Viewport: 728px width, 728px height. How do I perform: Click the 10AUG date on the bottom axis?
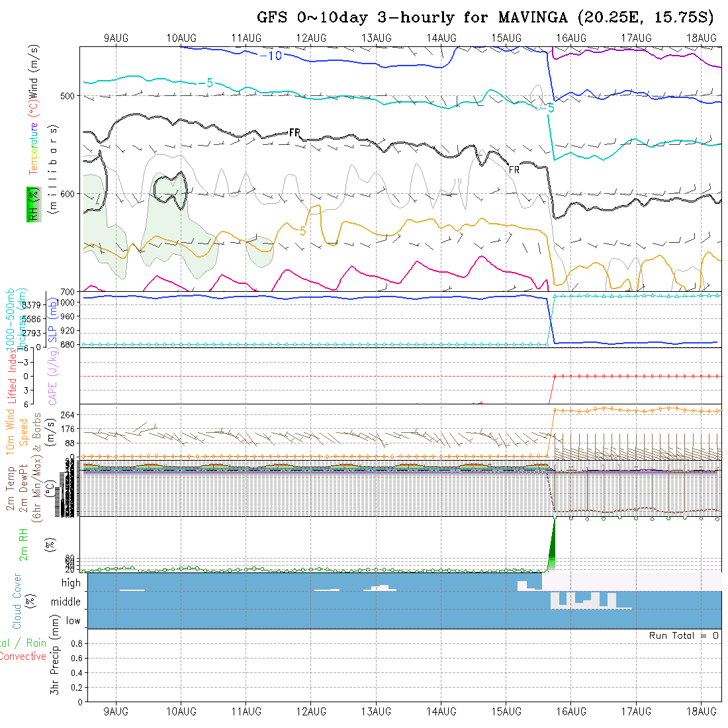(181, 711)
